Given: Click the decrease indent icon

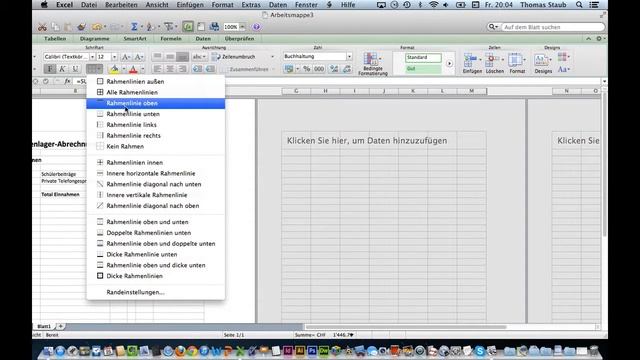Looking at the screenshot, I should pos(197,69).
